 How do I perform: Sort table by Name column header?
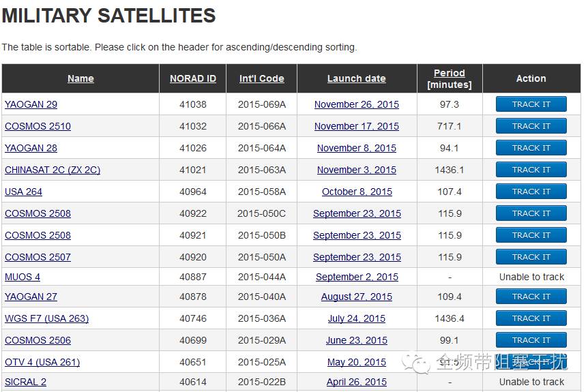(80, 78)
